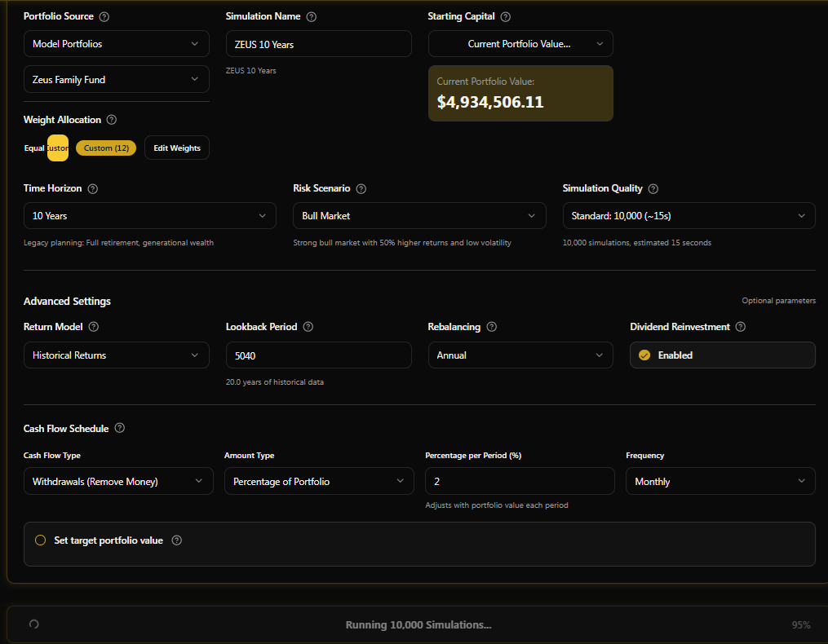Screen dimensions: 828x644
Task: Click the Equal weight label
Action: click(34, 148)
